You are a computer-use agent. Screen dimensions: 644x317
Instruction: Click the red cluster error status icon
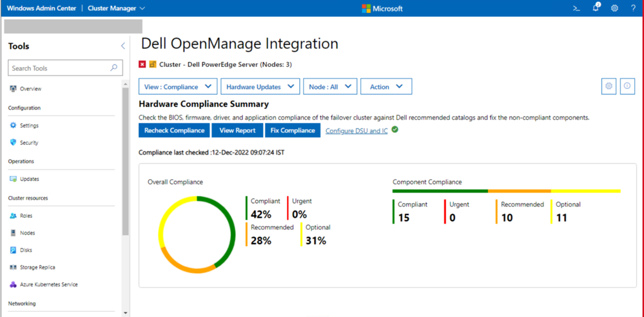tap(142, 64)
